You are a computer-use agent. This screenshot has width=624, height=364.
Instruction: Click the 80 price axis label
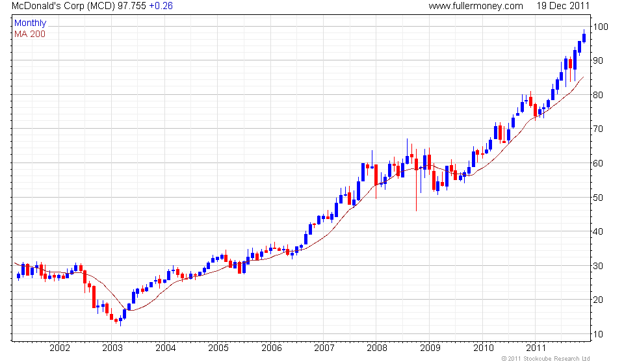598,95
